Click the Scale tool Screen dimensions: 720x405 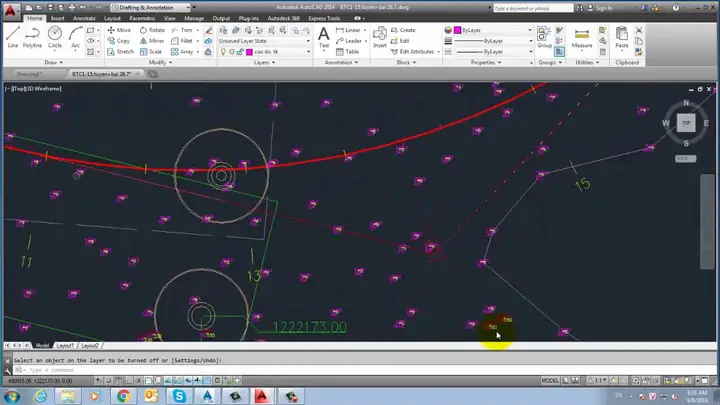(151, 52)
